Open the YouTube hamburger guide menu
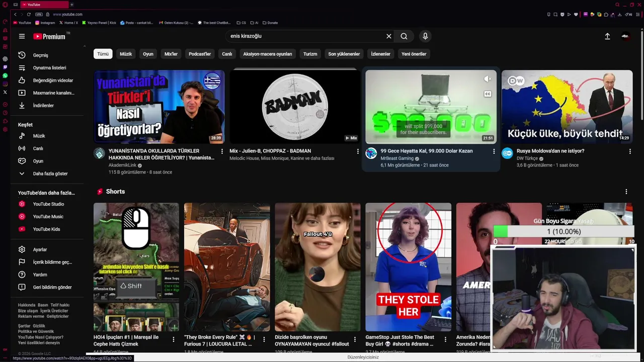644x362 pixels. (22, 36)
